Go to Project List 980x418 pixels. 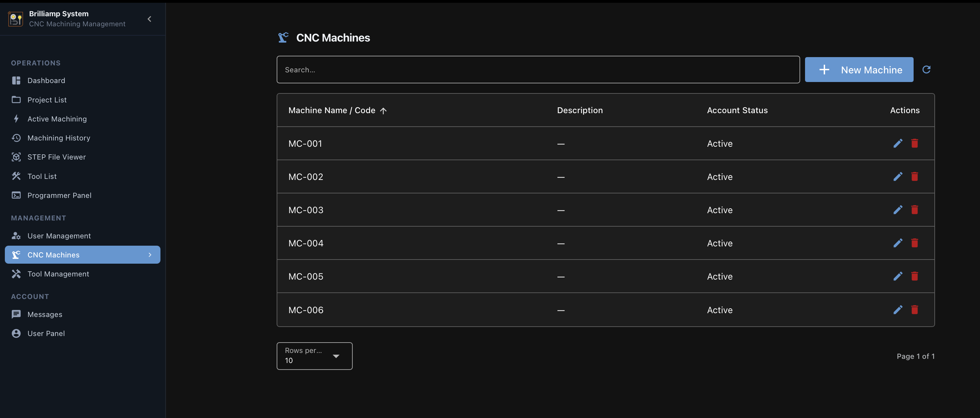[x=83, y=100]
